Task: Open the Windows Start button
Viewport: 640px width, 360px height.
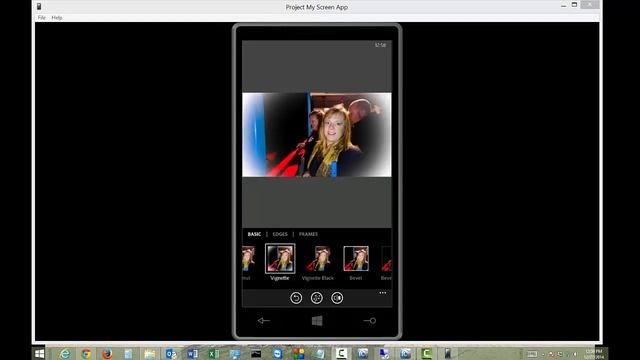Action: [40, 354]
